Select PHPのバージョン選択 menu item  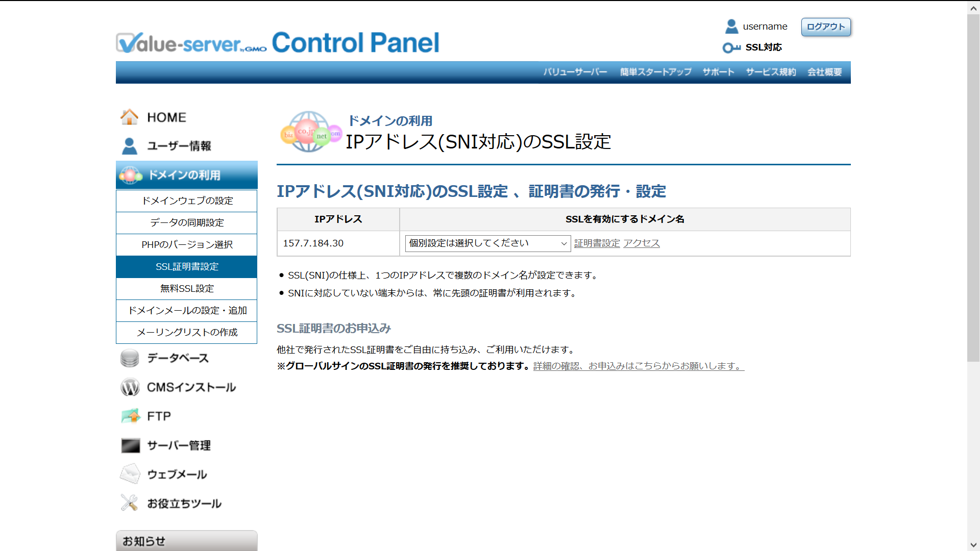pos(187,245)
